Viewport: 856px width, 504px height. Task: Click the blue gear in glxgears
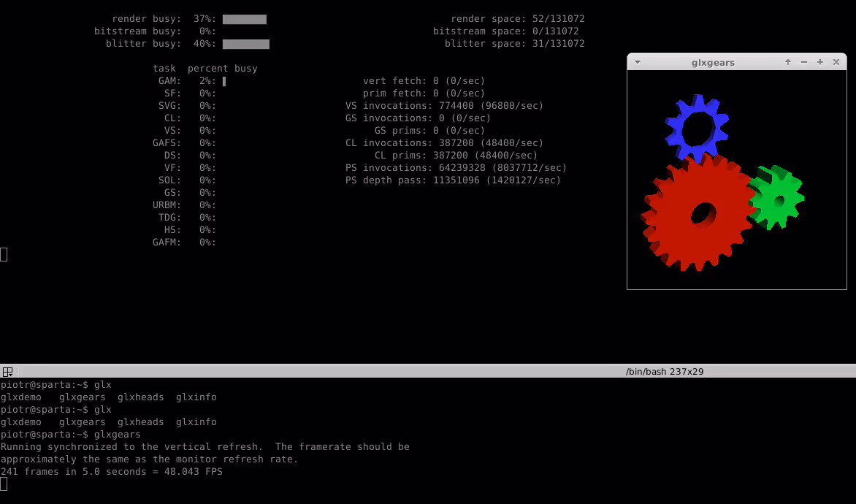tap(696, 128)
